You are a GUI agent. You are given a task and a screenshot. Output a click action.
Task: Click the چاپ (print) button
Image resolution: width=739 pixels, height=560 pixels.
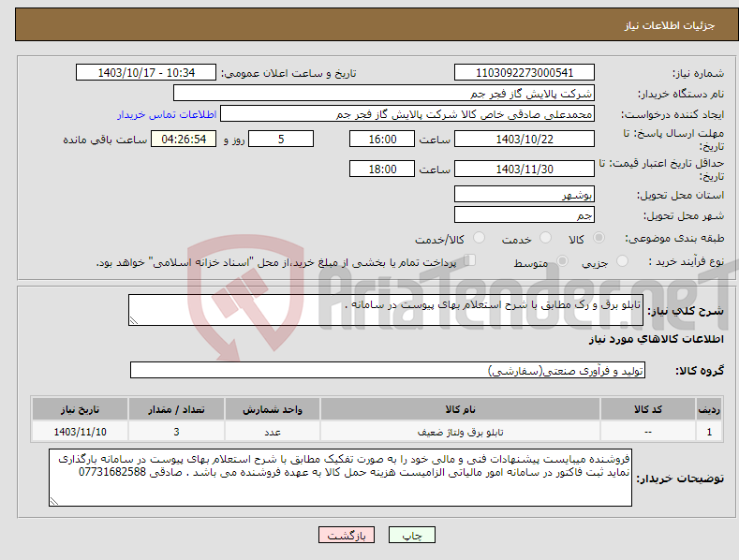coord(411,535)
